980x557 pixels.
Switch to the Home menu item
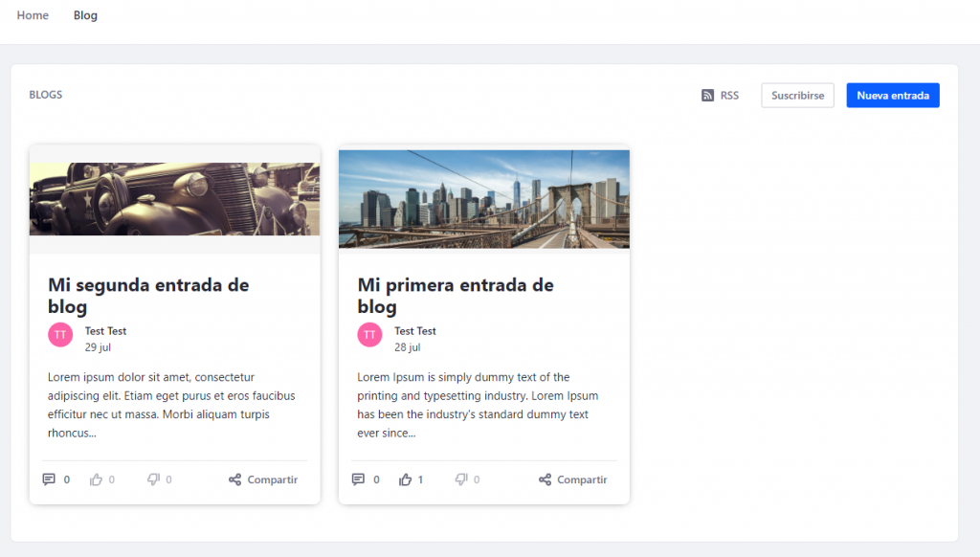click(33, 15)
